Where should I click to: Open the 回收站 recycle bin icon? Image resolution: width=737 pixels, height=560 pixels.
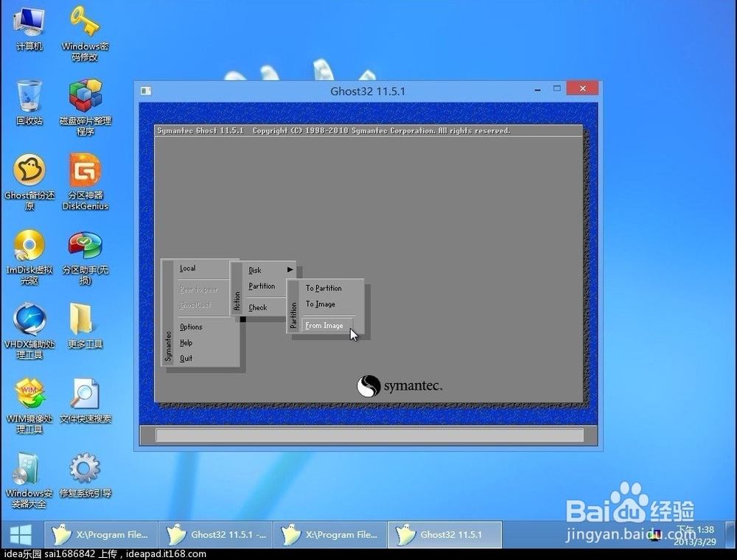[x=29, y=102]
